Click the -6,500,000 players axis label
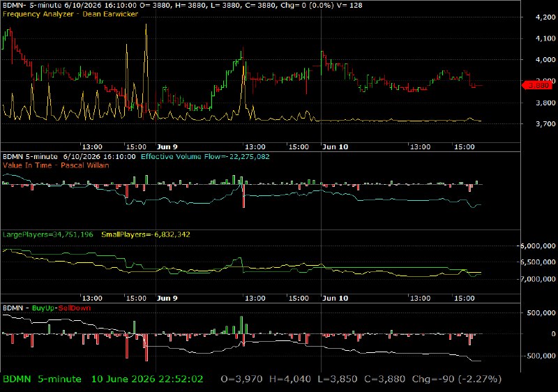Image resolution: width=558 pixels, height=392 pixels. (x=537, y=262)
